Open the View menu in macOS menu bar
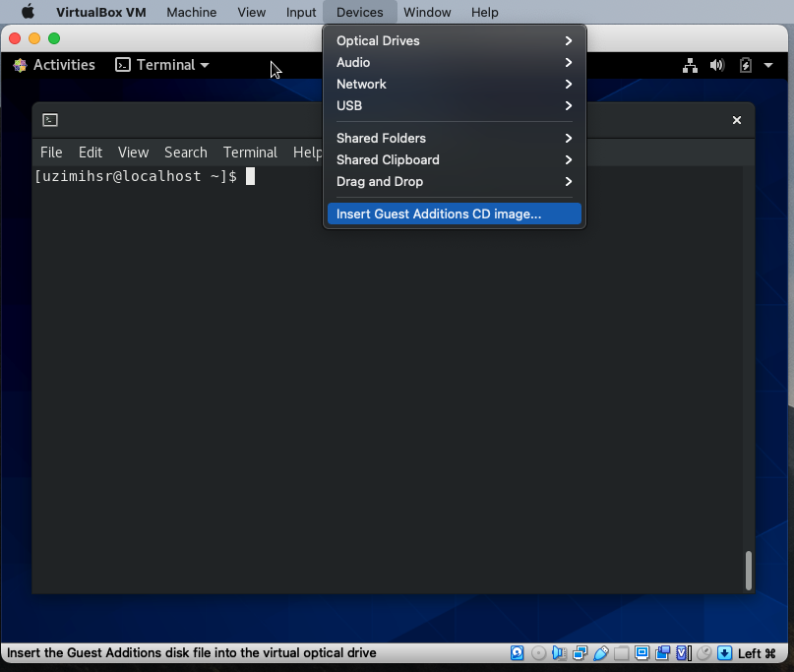 252,12
